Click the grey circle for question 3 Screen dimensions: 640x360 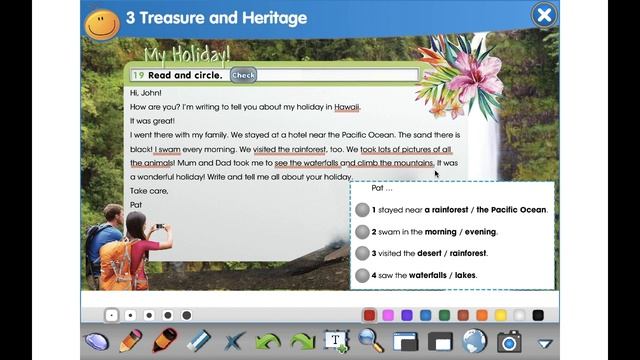(362, 253)
